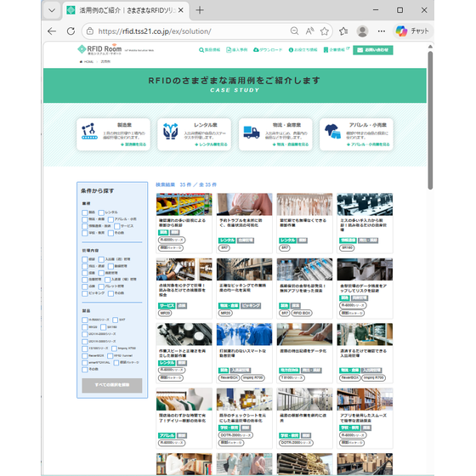Click the page vertical scrollbar thumb
Screen dimensions: 476x476
pyautogui.click(x=430, y=121)
